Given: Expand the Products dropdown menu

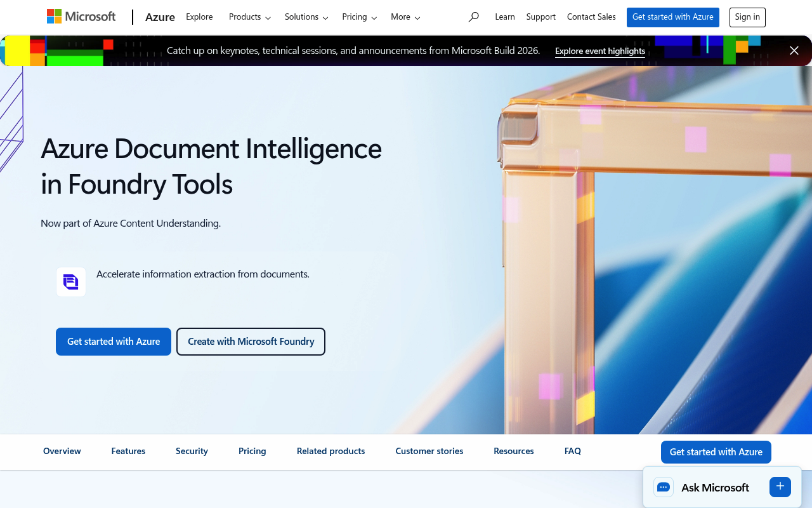Looking at the screenshot, I should tap(250, 17).
